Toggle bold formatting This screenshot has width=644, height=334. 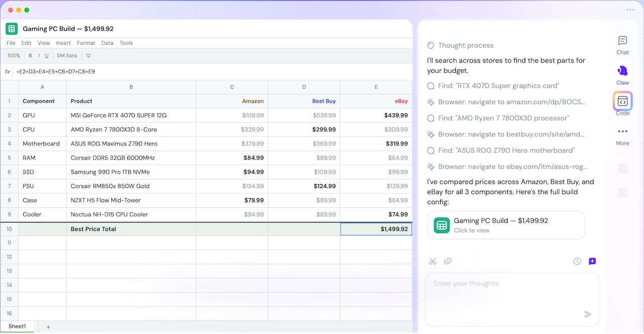tap(30, 56)
